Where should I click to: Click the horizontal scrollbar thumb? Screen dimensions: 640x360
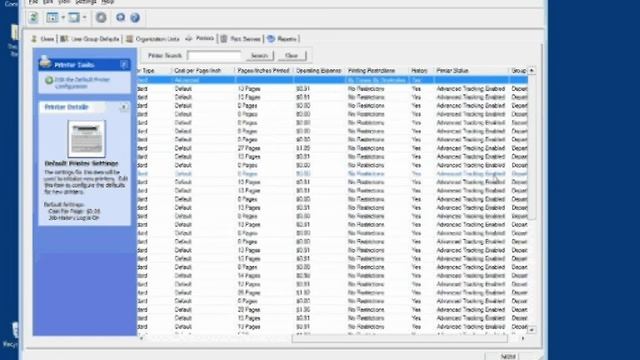pos(400,338)
